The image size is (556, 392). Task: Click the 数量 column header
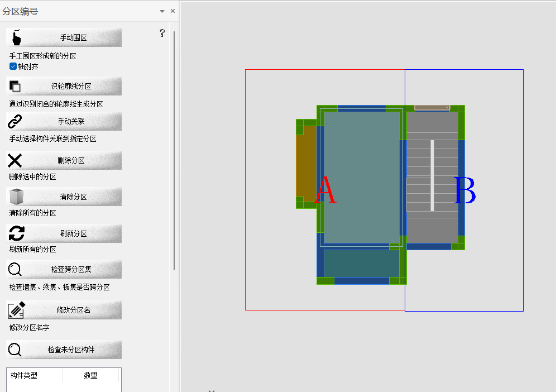click(x=91, y=375)
